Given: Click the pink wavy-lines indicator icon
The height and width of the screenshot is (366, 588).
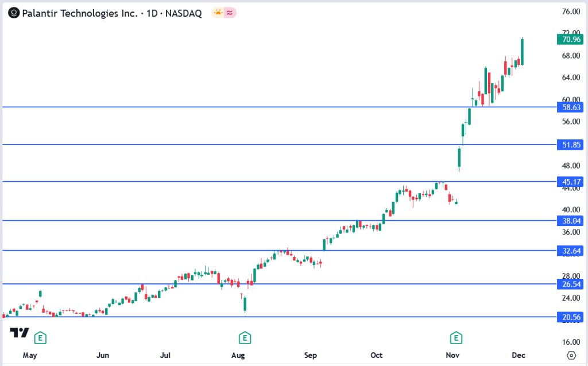Looking at the screenshot, I should pos(230,13).
